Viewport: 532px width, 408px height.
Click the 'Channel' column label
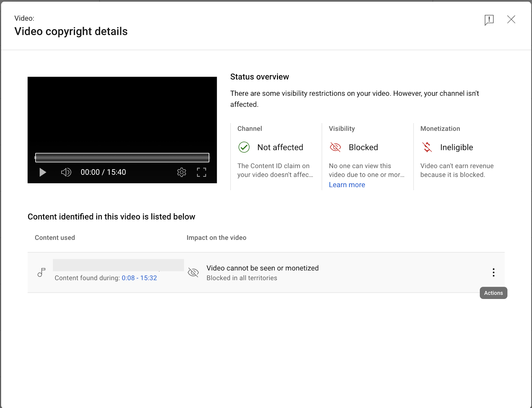click(x=250, y=129)
